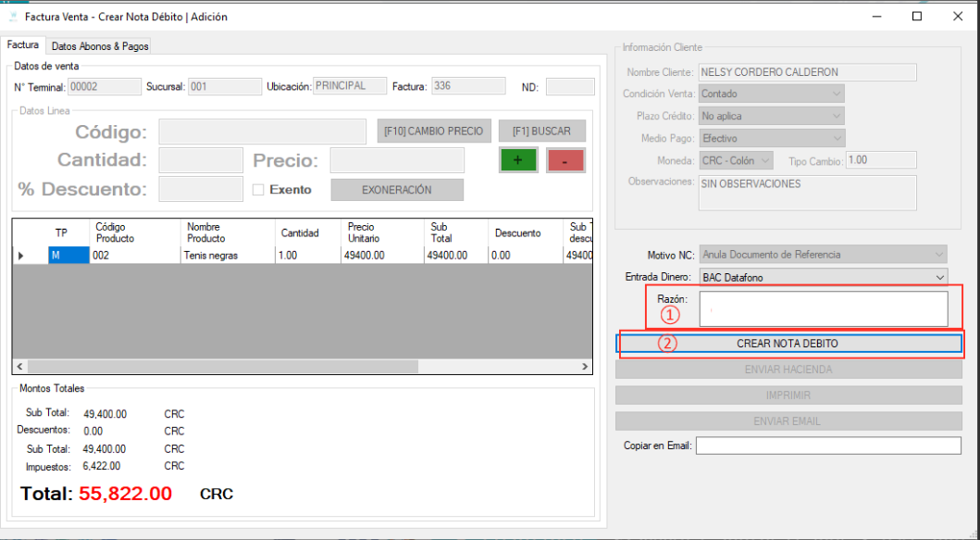Select the Cantidad cell '1.00'
This screenshot has width=980, height=540.
click(307, 256)
